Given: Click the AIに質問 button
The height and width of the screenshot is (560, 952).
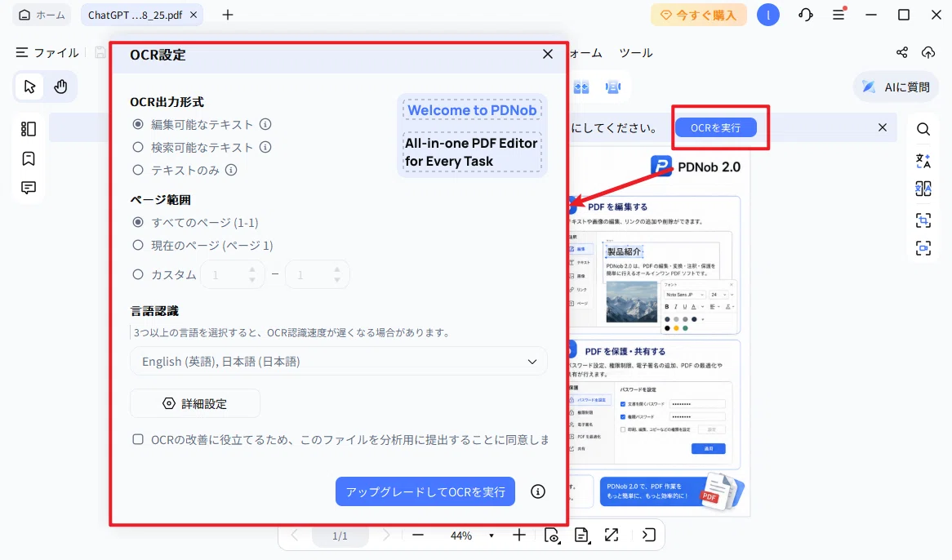Looking at the screenshot, I should 896,87.
